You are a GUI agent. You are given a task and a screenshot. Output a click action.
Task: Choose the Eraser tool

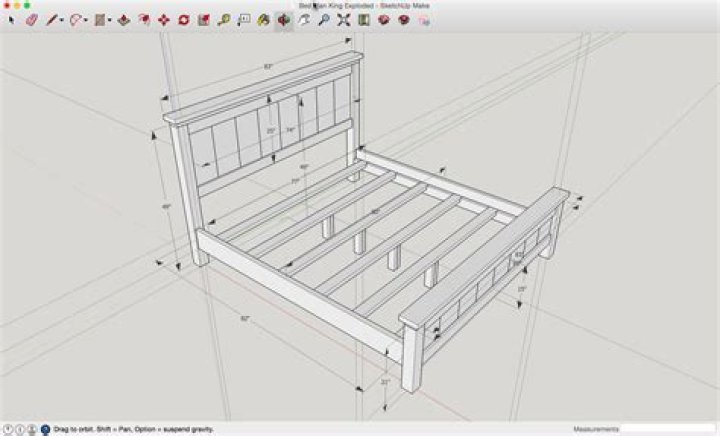pyautogui.click(x=31, y=20)
